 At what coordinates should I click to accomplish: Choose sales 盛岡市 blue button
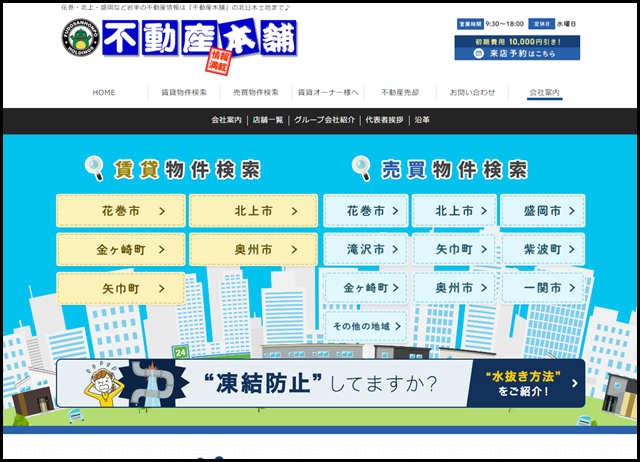coord(543,211)
